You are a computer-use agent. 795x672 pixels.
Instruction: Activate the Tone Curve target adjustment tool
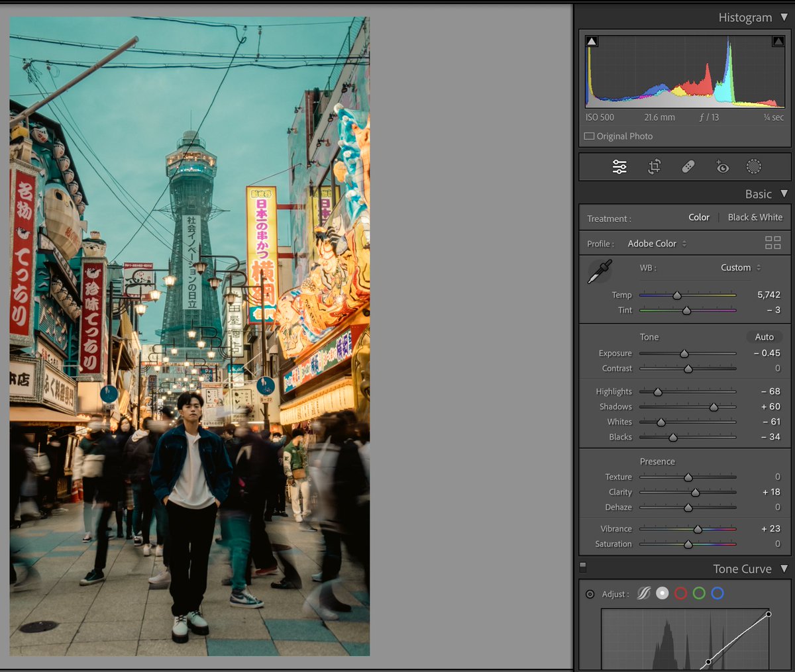(590, 594)
